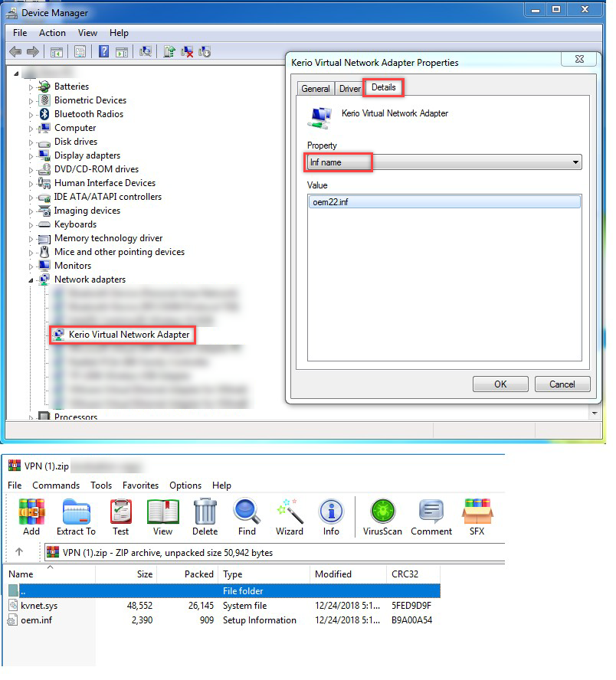Open the Favorites menu in WinRAR
The width and height of the screenshot is (616, 680).
(140, 485)
